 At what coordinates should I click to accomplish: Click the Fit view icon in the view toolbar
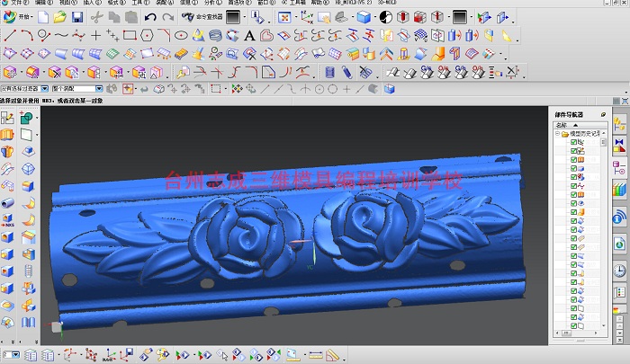pyautogui.click(x=284, y=17)
